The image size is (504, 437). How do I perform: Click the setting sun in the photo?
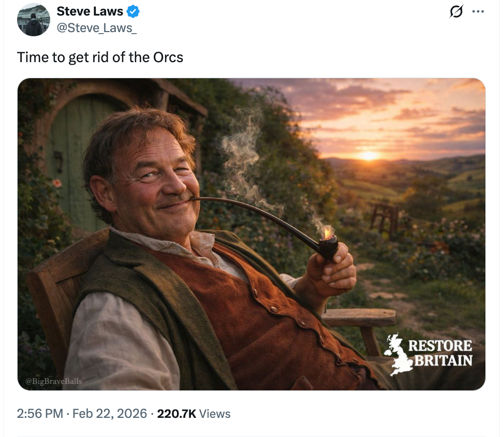(x=368, y=155)
